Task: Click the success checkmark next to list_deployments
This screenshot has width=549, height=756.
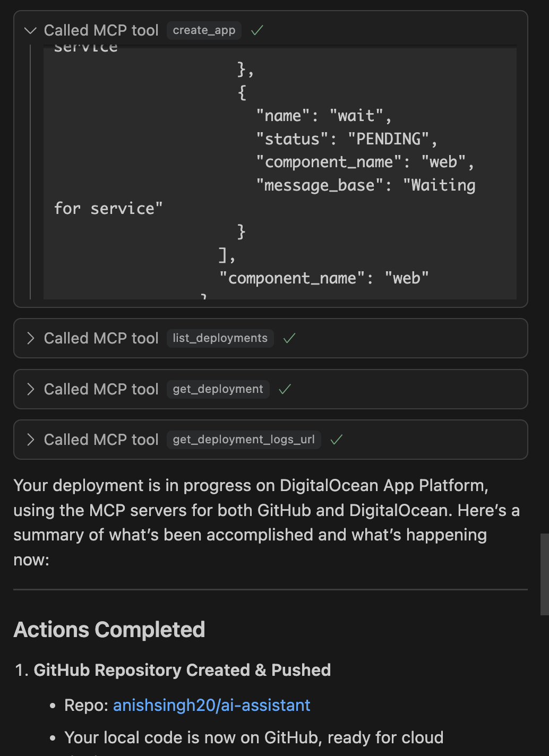Action: [x=289, y=338]
